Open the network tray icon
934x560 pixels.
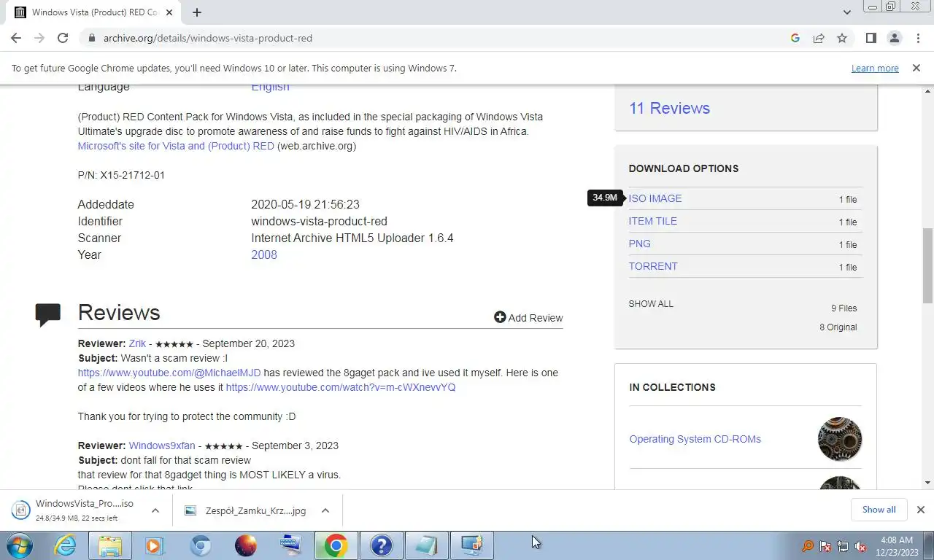tap(843, 546)
